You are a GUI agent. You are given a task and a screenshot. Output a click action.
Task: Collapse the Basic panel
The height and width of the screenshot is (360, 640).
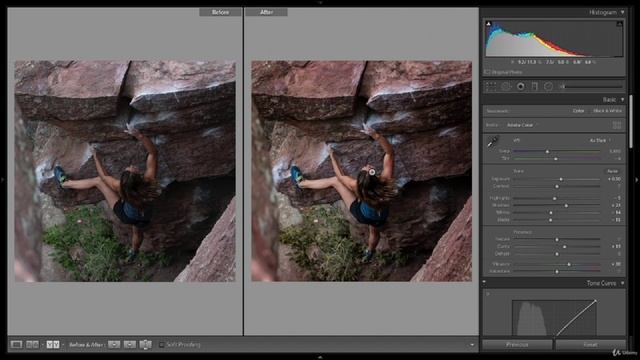tap(622, 99)
